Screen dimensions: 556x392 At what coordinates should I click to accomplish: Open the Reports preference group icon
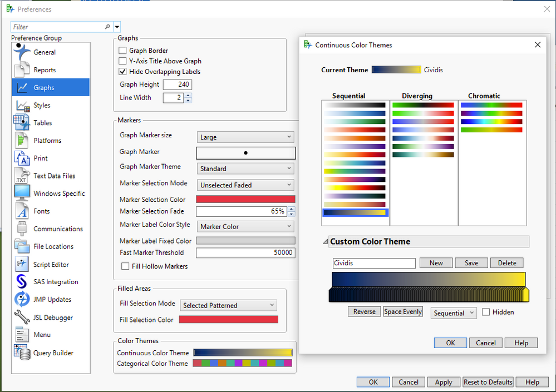pos(22,70)
